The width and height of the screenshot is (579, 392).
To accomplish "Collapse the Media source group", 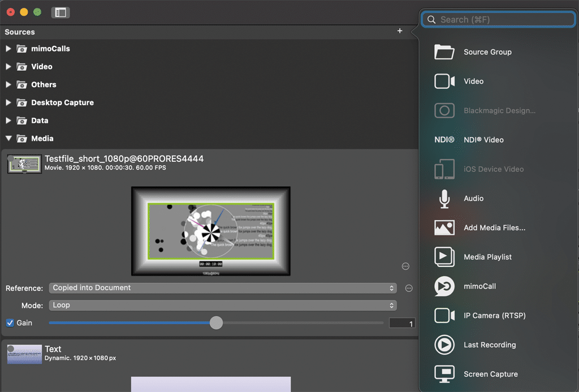I will 8,139.
